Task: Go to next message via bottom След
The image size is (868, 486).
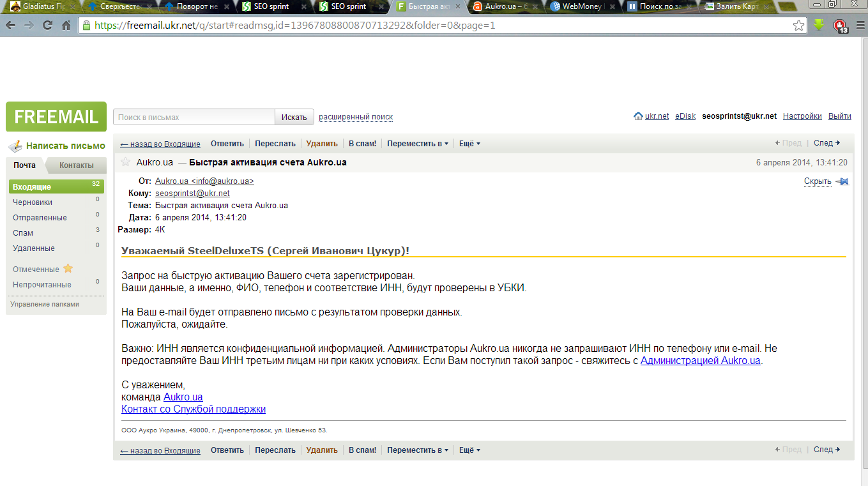Action: coord(827,450)
